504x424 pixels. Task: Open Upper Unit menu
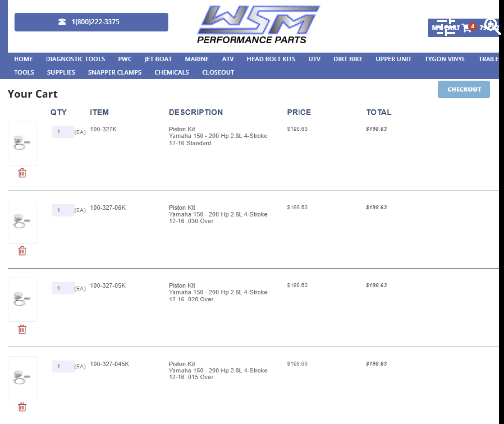coord(394,59)
